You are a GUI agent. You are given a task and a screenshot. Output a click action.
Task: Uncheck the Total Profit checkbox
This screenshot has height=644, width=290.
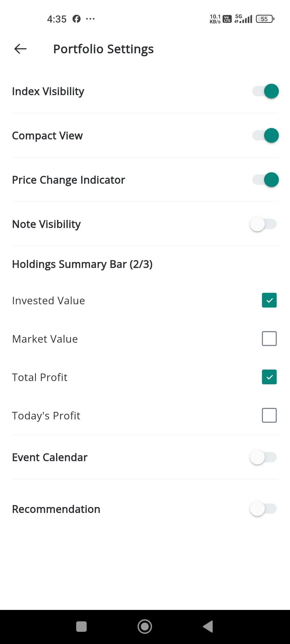click(x=269, y=377)
